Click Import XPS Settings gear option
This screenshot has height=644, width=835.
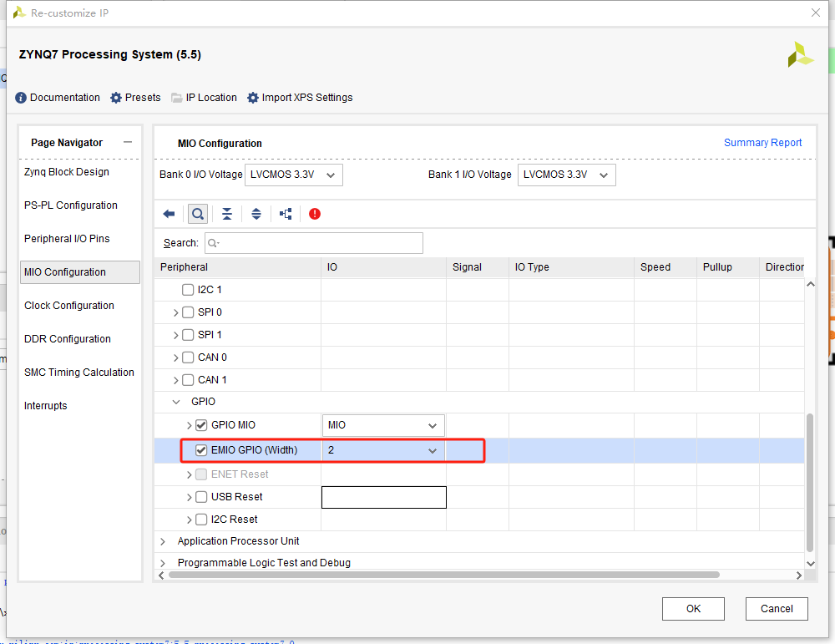coord(300,98)
